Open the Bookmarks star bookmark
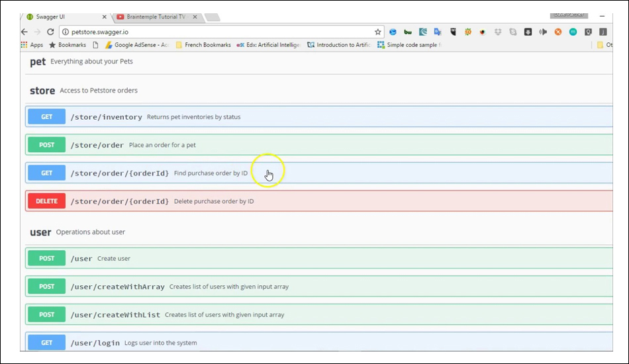629x364 pixels. click(68, 45)
